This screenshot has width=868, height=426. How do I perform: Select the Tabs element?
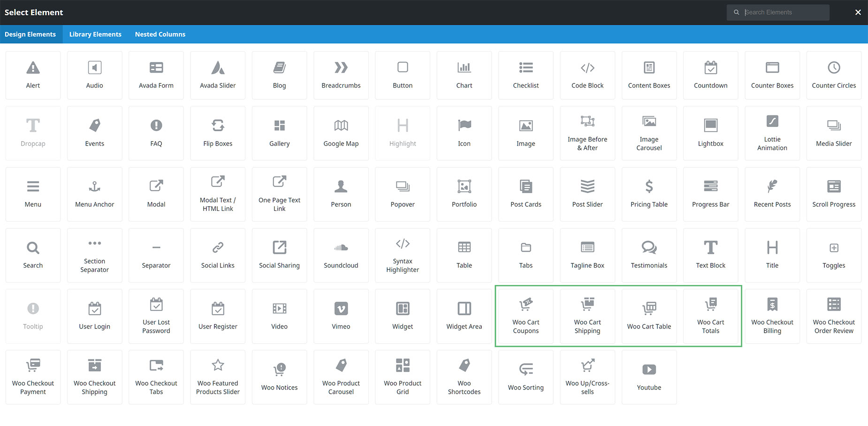[x=526, y=255]
